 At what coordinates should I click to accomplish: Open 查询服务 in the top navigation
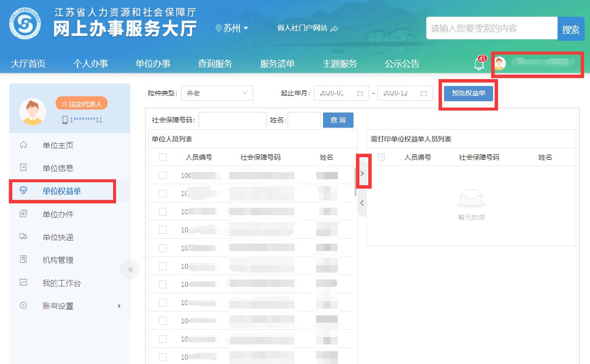point(215,64)
